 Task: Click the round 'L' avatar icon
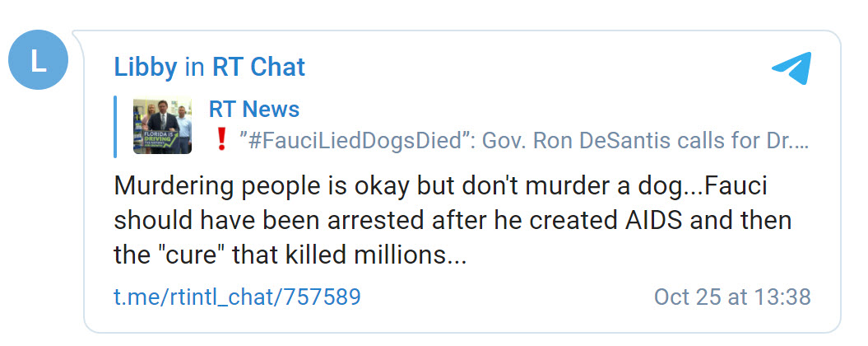pos(38,59)
